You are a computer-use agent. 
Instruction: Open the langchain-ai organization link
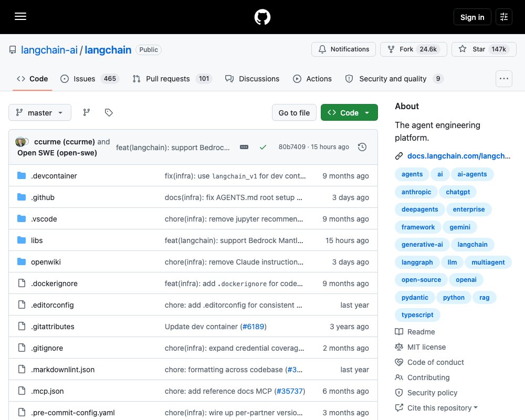(49, 50)
